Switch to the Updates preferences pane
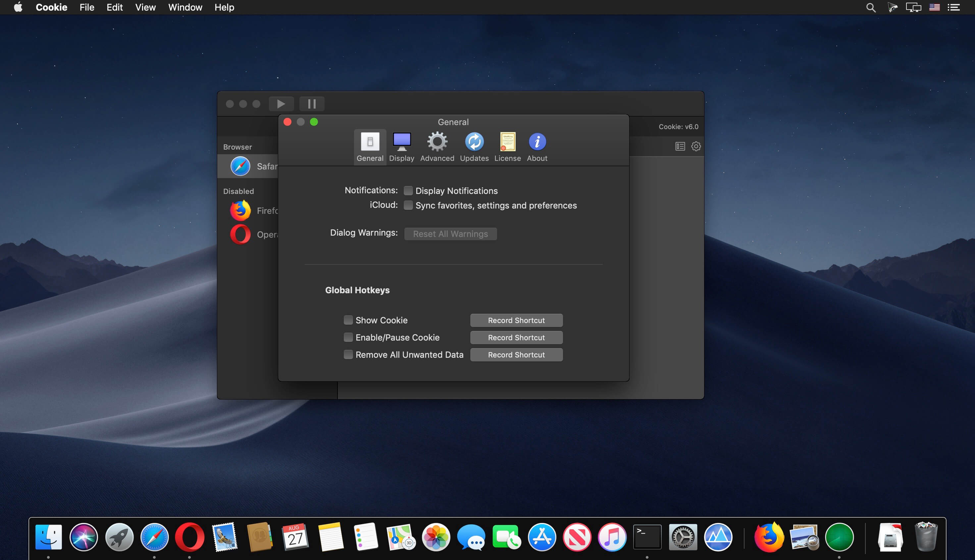The height and width of the screenshot is (560, 975). point(474,147)
